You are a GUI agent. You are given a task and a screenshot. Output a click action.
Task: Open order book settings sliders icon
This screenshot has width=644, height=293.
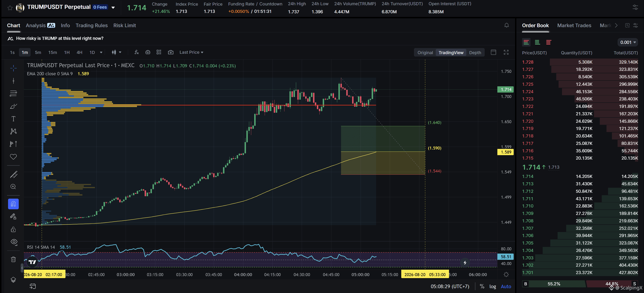(636, 26)
